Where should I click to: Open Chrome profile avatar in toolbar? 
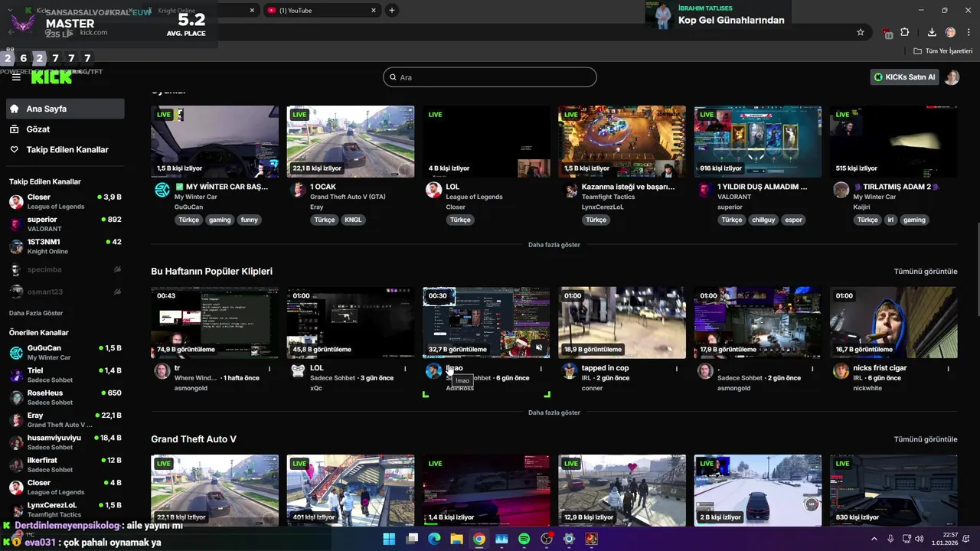pos(950,32)
